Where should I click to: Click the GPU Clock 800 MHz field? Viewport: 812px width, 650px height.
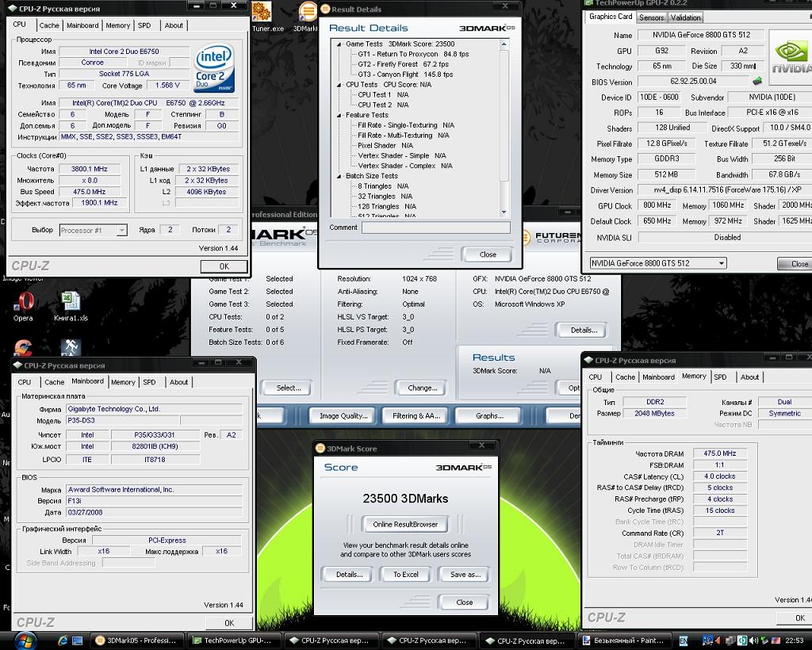[x=657, y=205]
